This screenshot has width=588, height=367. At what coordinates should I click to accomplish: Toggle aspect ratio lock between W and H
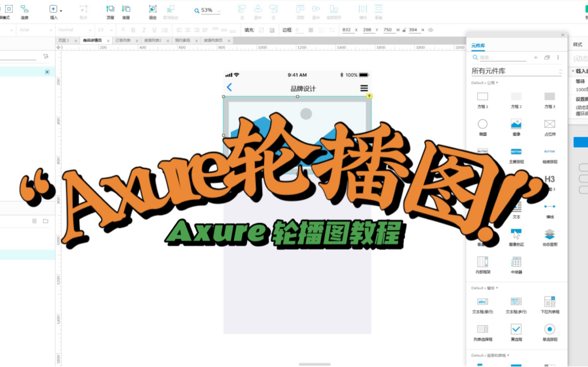(x=404, y=30)
